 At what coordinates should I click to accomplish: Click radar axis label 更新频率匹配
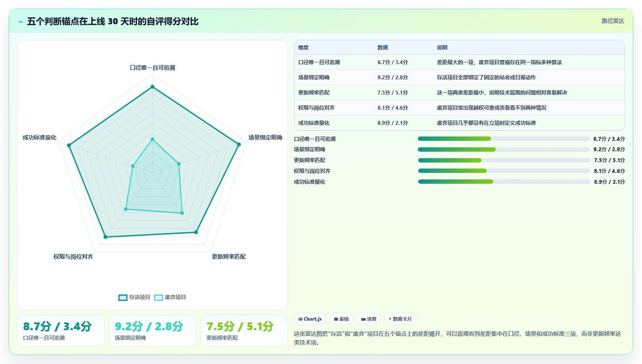[229, 257]
